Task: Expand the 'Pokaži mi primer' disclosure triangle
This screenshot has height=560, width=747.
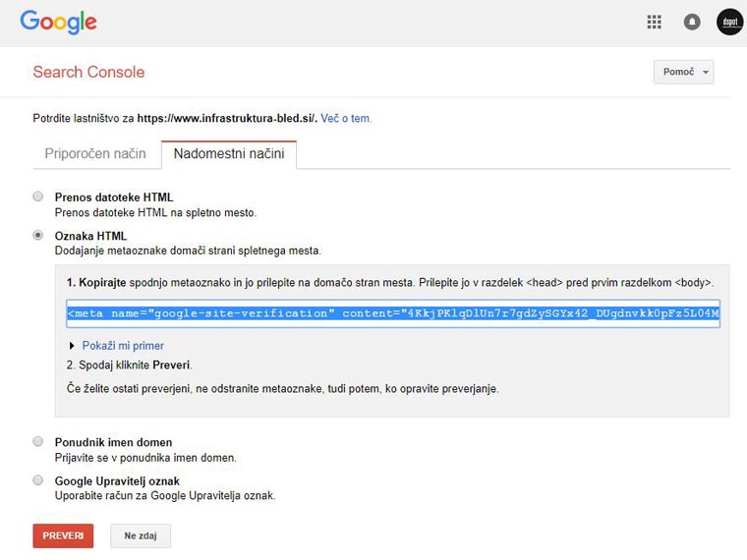Action: (x=72, y=346)
